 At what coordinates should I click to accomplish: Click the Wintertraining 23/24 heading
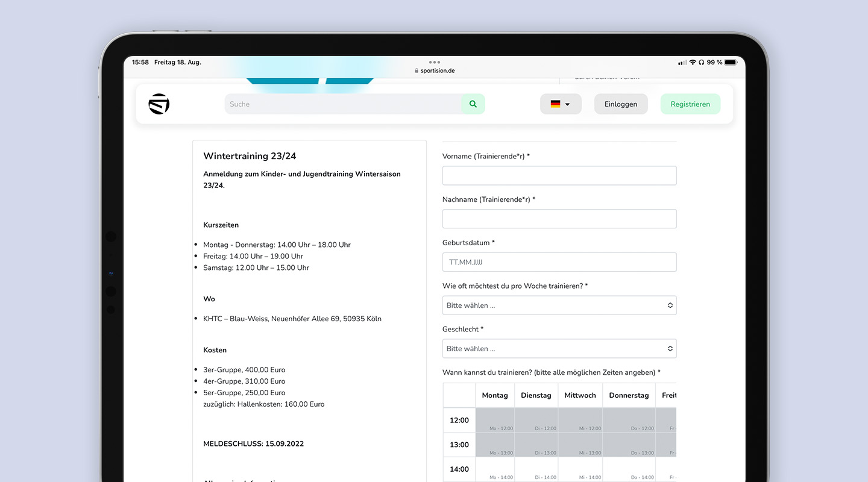click(x=250, y=156)
